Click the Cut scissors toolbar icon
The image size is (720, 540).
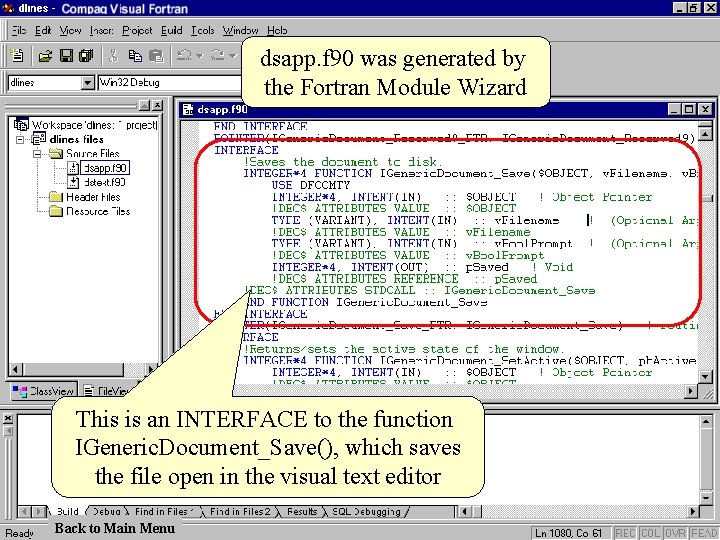113,56
